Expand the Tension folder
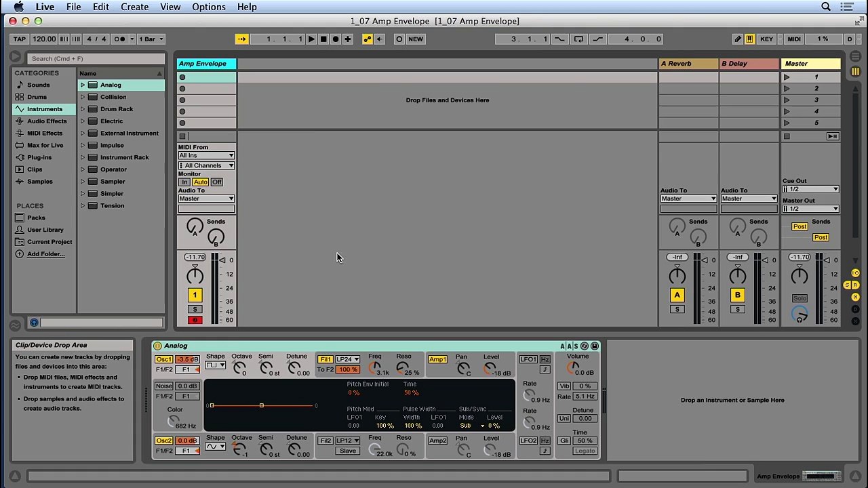Image resolution: width=868 pixels, height=488 pixels. pyautogui.click(x=83, y=206)
